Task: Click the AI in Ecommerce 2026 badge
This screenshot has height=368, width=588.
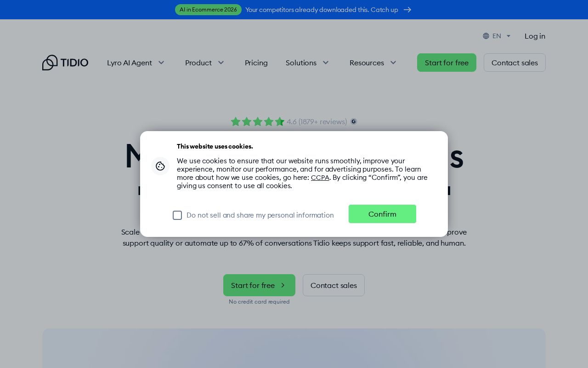Action: (208, 10)
